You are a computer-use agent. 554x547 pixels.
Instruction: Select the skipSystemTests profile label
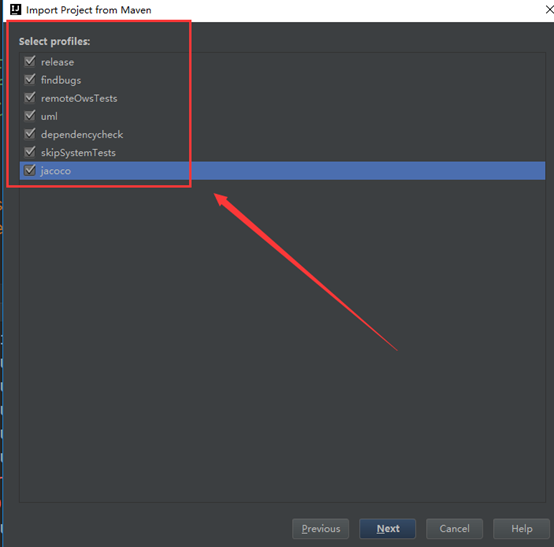[x=78, y=153]
